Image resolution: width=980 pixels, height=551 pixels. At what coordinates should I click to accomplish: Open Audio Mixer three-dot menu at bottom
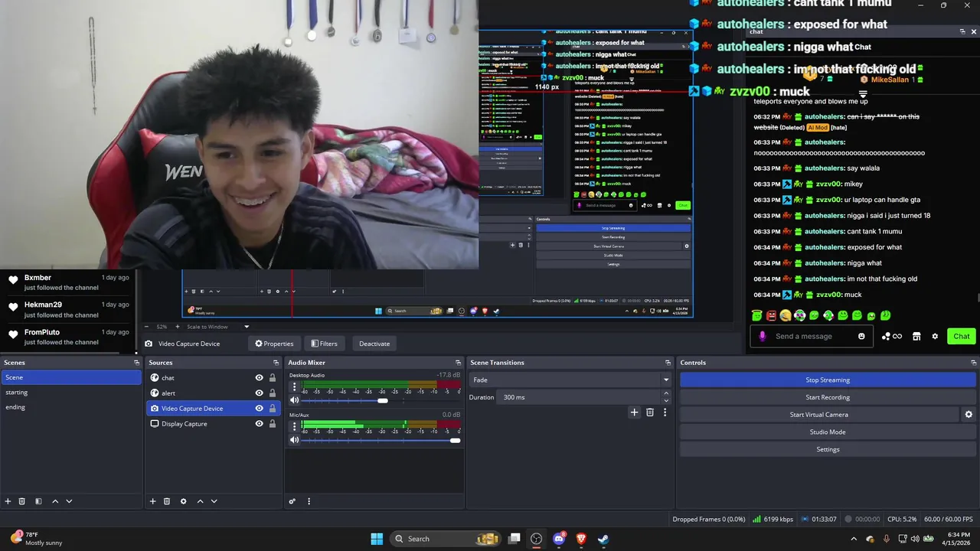[x=309, y=501]
